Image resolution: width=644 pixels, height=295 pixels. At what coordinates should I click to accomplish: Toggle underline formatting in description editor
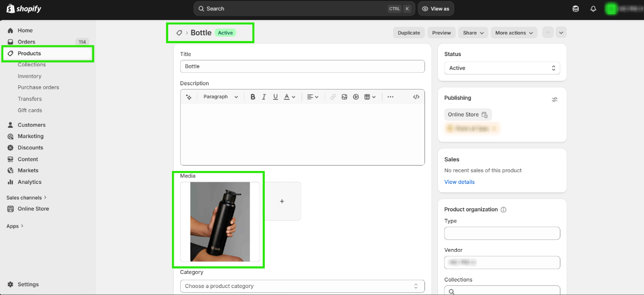coord(276,97)
